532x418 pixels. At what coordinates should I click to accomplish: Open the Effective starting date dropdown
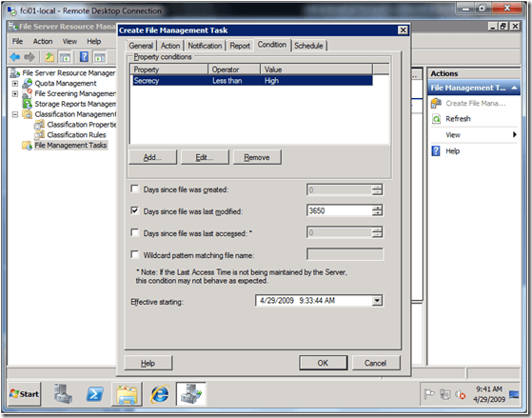377,301
